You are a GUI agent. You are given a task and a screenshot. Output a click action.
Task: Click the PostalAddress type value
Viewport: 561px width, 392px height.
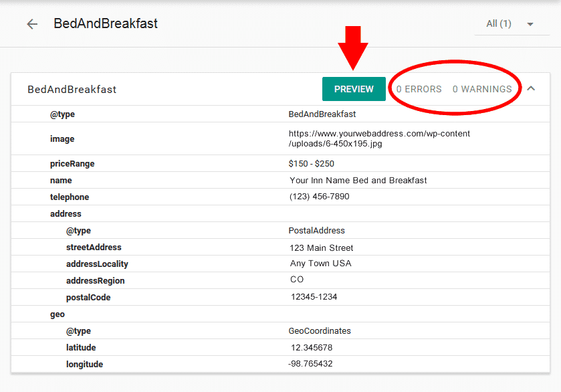[x=317, y=231]
